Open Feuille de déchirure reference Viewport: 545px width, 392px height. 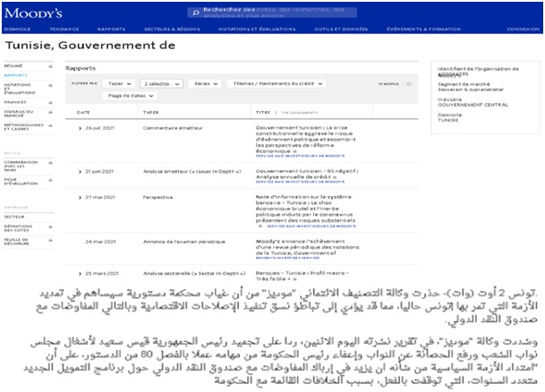17,242
